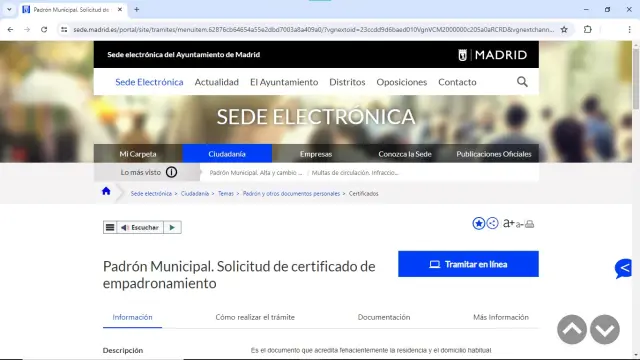Click the home breadcrumb icon
The height and width of the screenshot is (360, 640).
106,191
